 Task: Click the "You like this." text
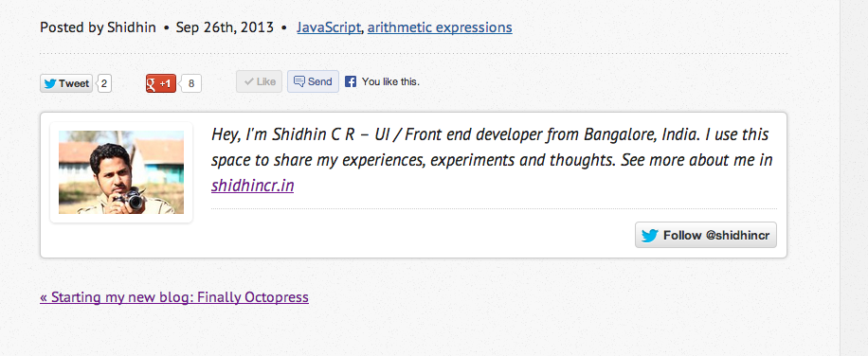[x=390, y=81]
